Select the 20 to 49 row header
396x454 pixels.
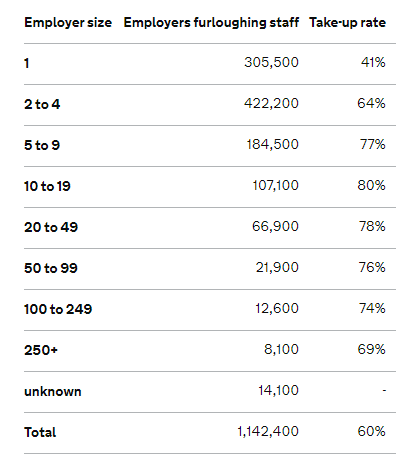51,227
